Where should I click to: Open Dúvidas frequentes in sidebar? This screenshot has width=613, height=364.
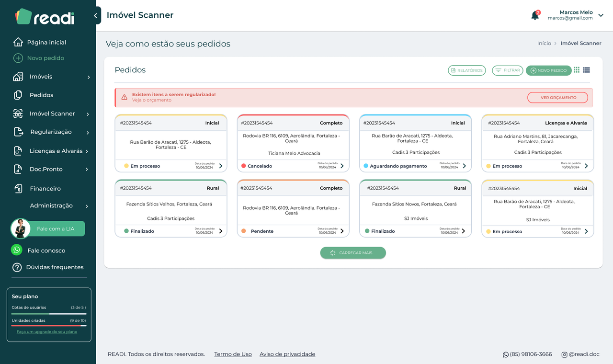(x=55, y=267)
